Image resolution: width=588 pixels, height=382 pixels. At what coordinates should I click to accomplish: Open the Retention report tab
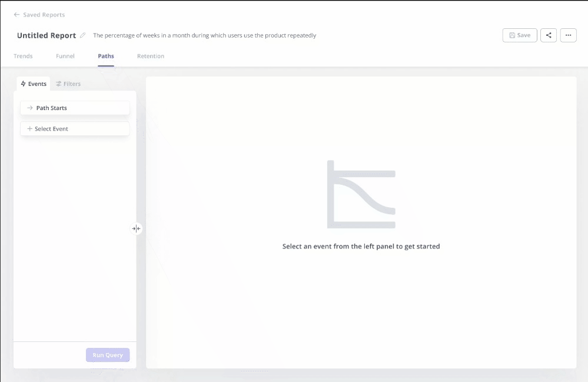[150, 56]
